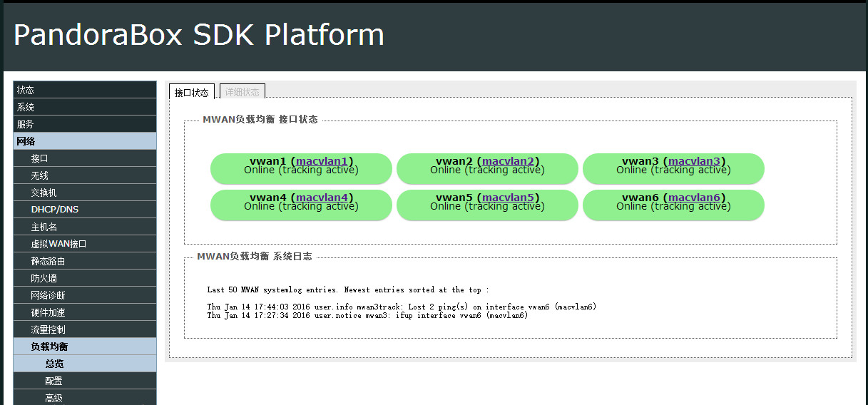Open the 配置 sub-item

click(x=85, y=381)
